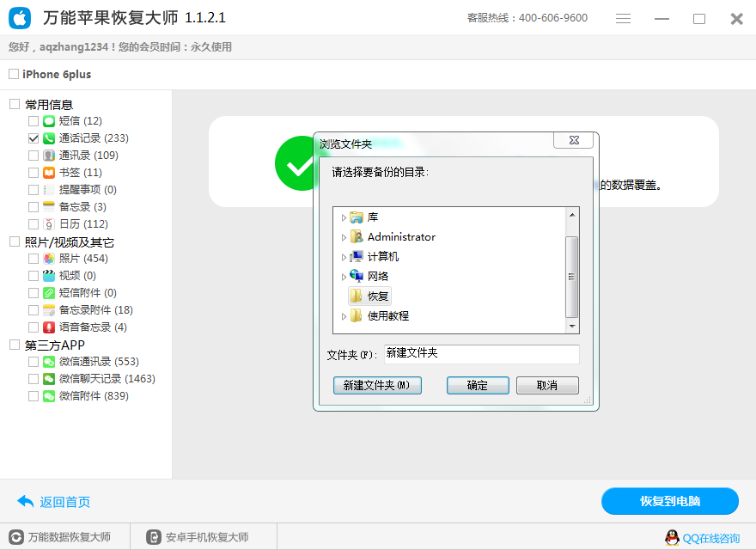
Task: Check the iPhone 6plus checkbox
Action: click(13, 74)
